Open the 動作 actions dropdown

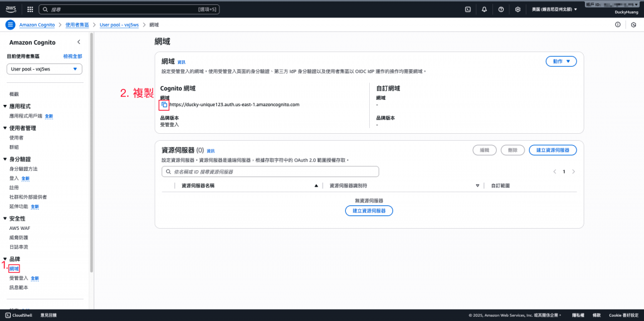[x=561, y=61]
